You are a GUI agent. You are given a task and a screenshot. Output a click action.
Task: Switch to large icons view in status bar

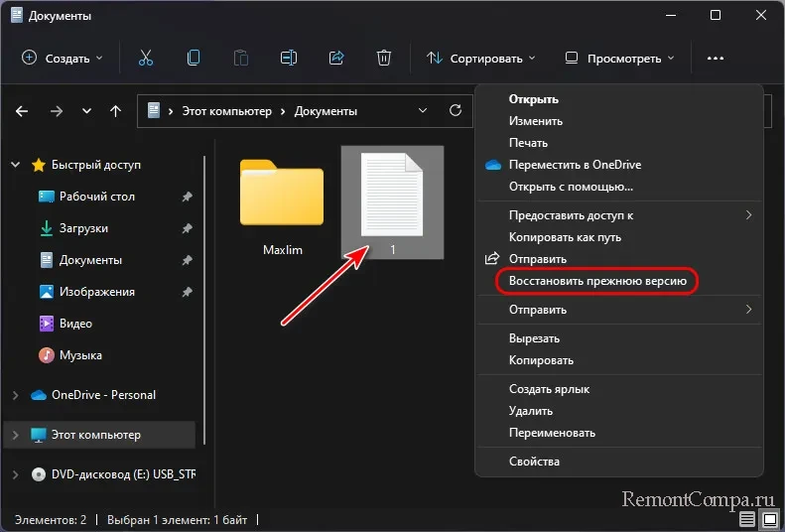[x=768, y=519]
